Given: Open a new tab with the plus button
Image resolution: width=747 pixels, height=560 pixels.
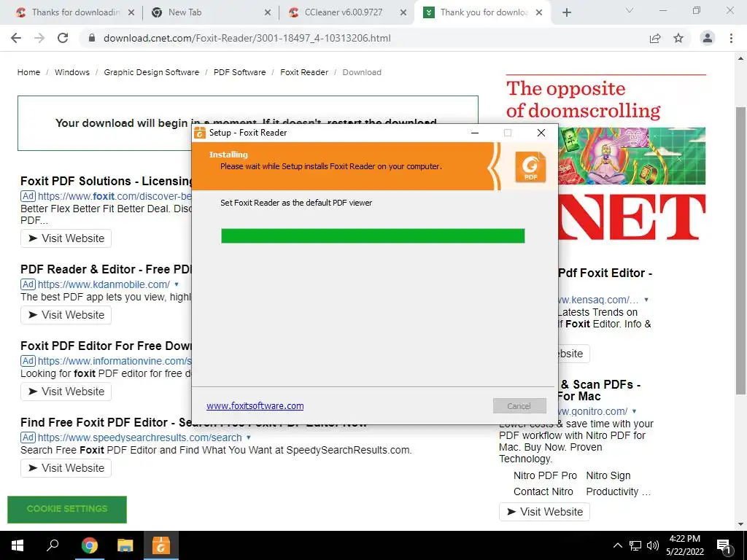Looking at the screenshot, I should [566, 12].
